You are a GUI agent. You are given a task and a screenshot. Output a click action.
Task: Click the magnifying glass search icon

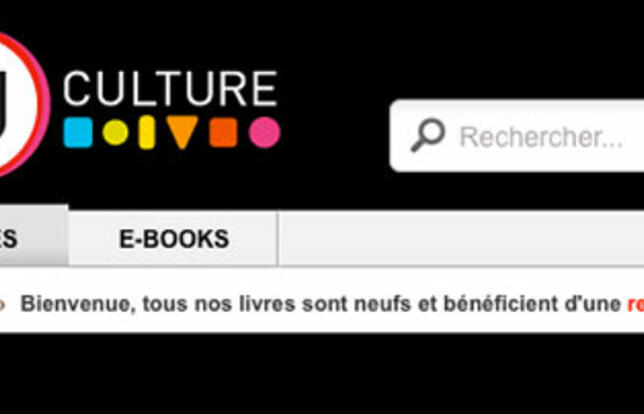pyautogui.click(x=428, y=135)
